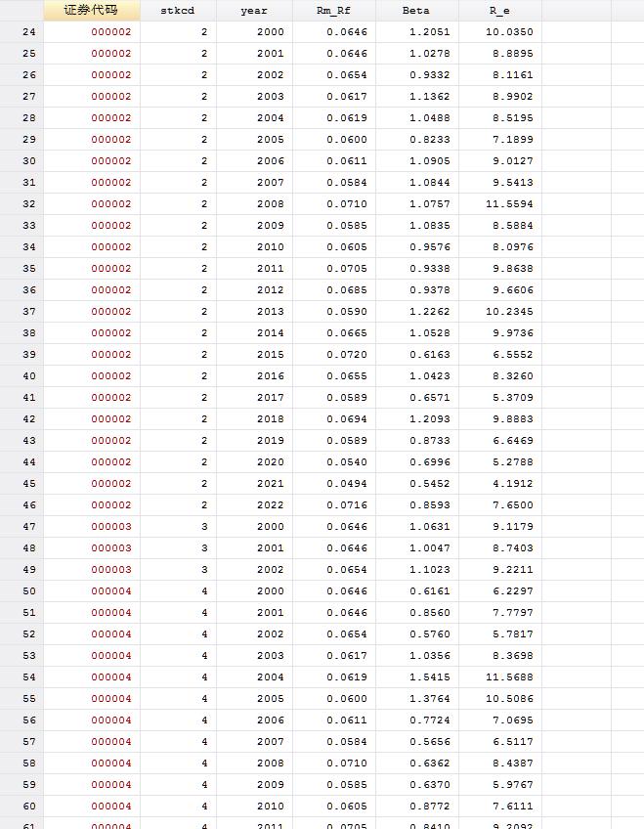The width and height of the screenshot is (644, 829).
Task: Click R_e value 8.4387
Action: [x=513, y=764]
